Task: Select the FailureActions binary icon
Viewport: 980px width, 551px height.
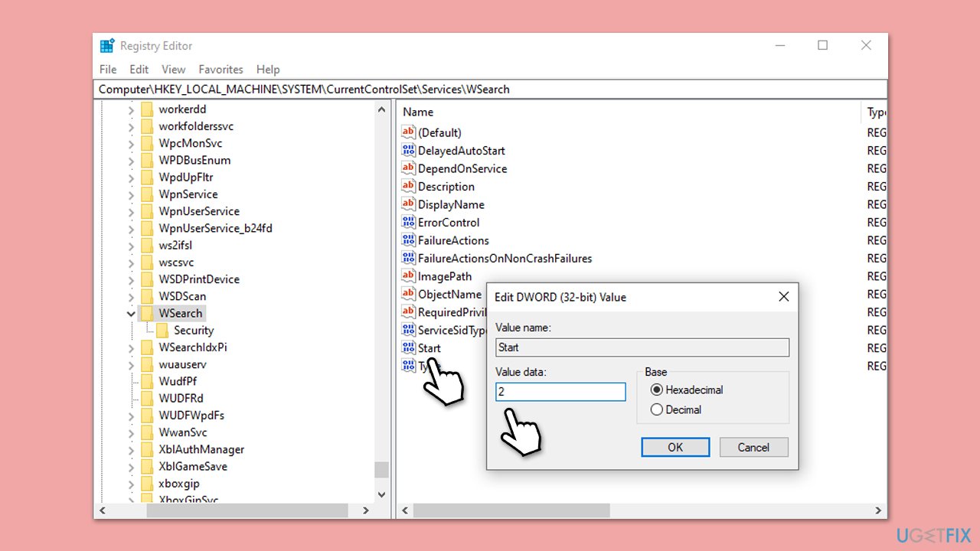Action: coord(408,240)
